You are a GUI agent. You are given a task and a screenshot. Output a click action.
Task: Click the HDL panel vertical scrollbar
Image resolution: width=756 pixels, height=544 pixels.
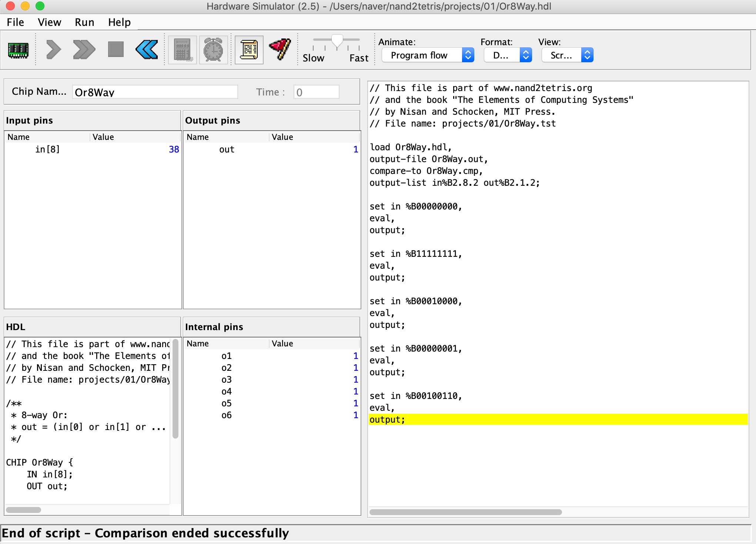(175, 389)
